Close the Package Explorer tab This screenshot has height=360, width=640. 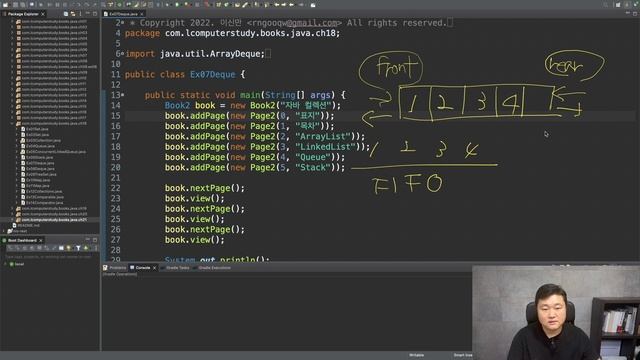click(x=43, y=14)
